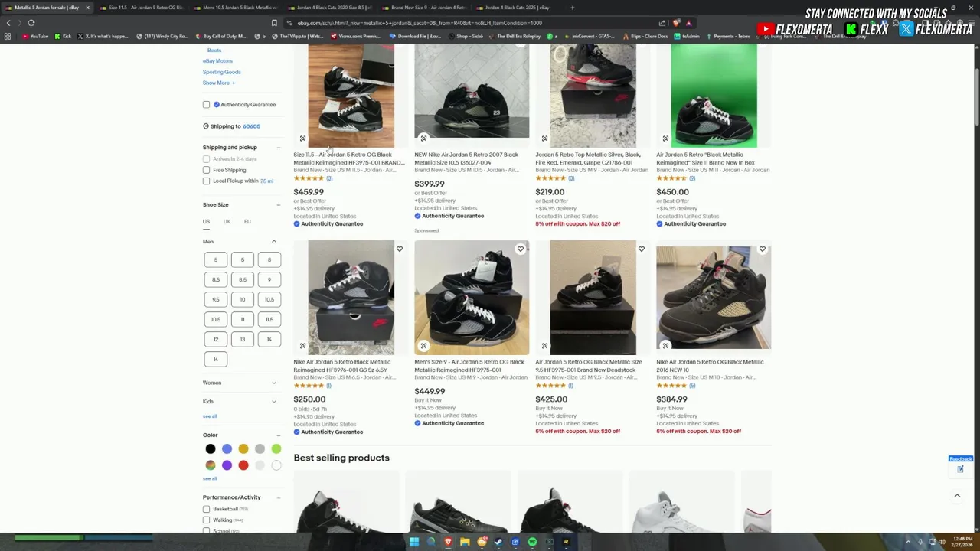
Task: Image search icon on $450.00 green-background listing
Action: click(665, 139)
